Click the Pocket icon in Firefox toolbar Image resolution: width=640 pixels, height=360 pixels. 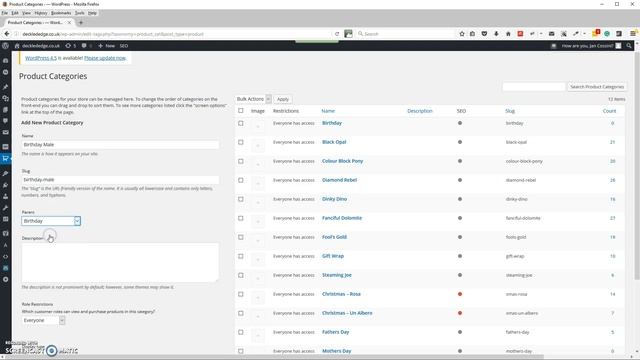point(484,34)
